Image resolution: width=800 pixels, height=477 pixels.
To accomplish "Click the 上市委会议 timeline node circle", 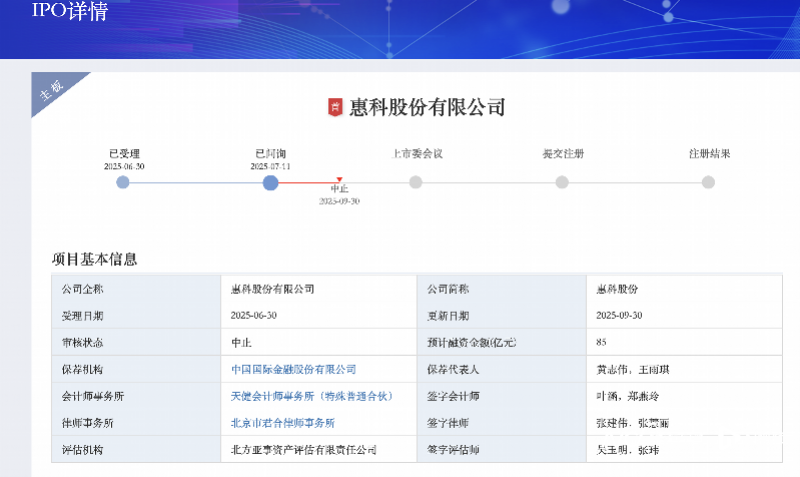I will pyautogui.click(x=416, y=182).
